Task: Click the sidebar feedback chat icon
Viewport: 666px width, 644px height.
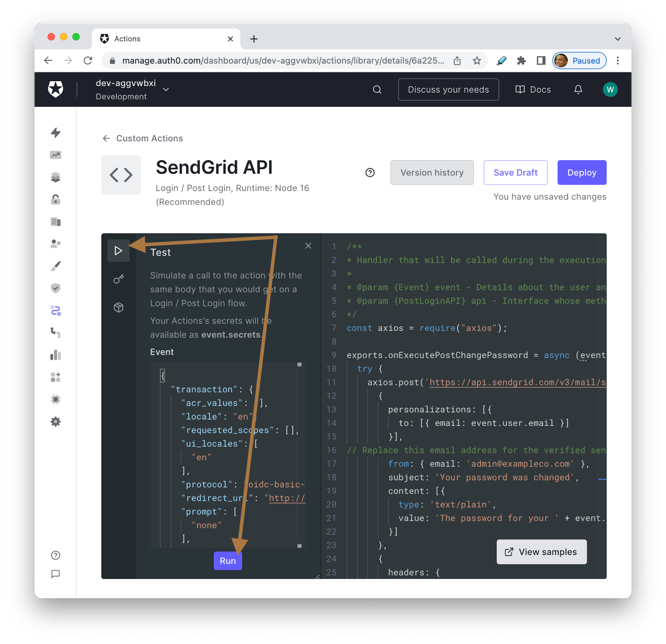Action: [55, 574]
